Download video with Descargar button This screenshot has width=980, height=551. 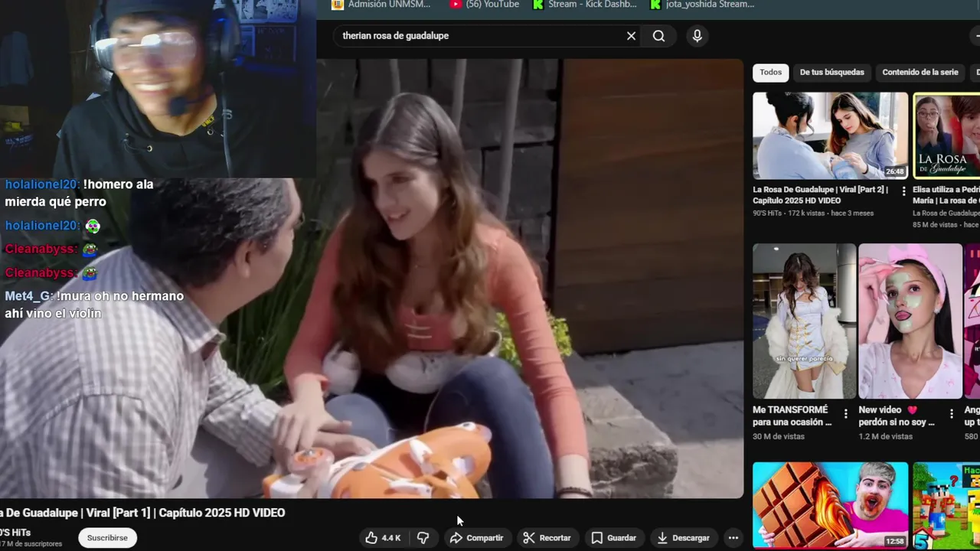(x=683, y=538)
